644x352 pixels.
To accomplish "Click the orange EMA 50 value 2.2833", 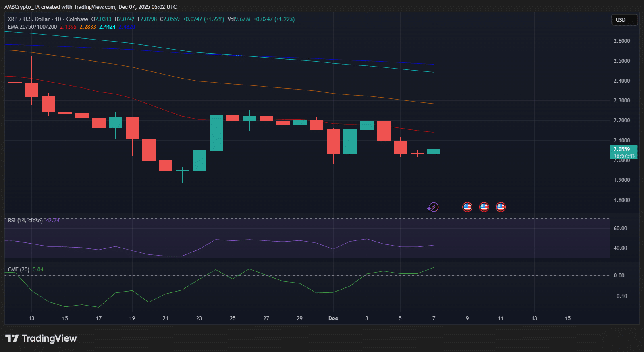I will (87, 27).
